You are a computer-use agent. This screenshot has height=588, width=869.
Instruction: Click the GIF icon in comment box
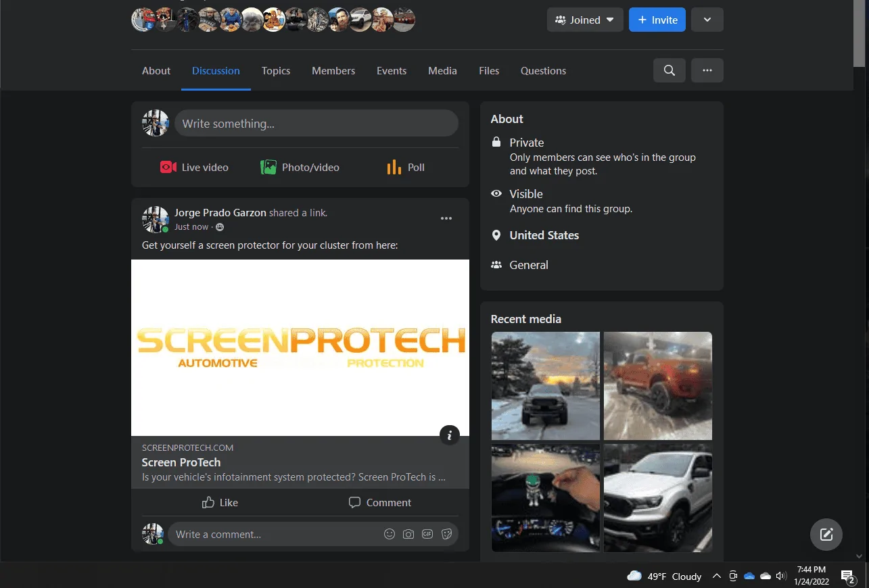pyautogui.click(x=427, y=534)
